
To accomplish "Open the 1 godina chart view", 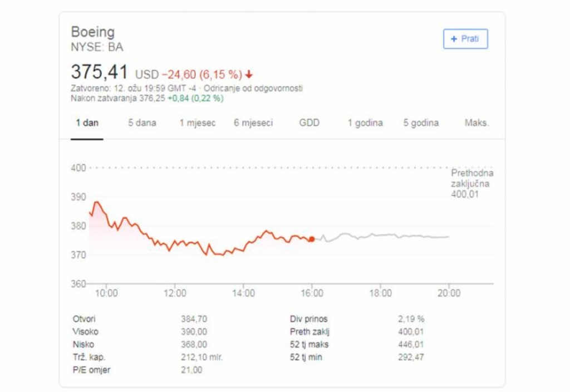I will 365,123.
